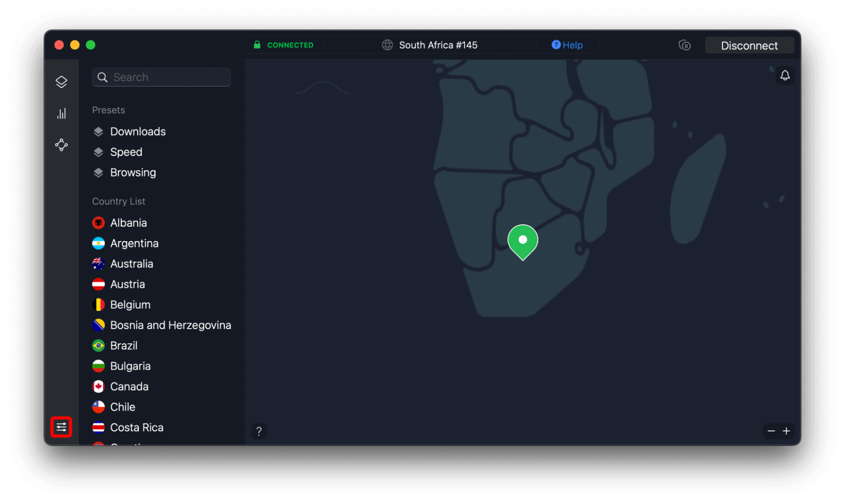Click the question mark map help button
The width and height of the screenshot is (845, 504).
(x=259, y=431)
